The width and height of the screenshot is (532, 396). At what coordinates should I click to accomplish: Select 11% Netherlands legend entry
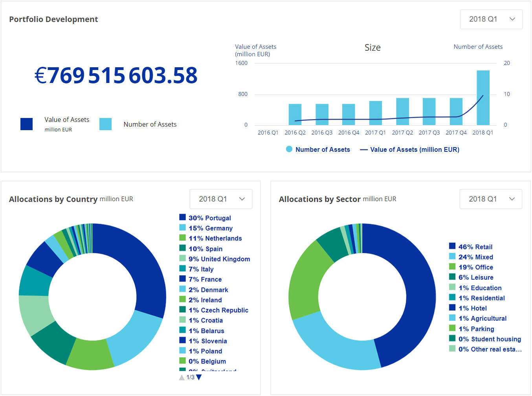[211, 238]
